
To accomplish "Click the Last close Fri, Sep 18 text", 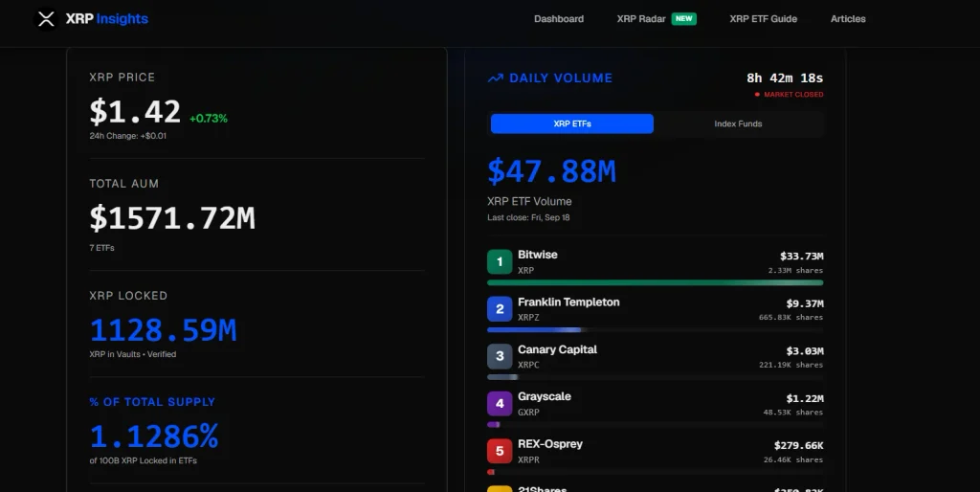I will (528, 217).
